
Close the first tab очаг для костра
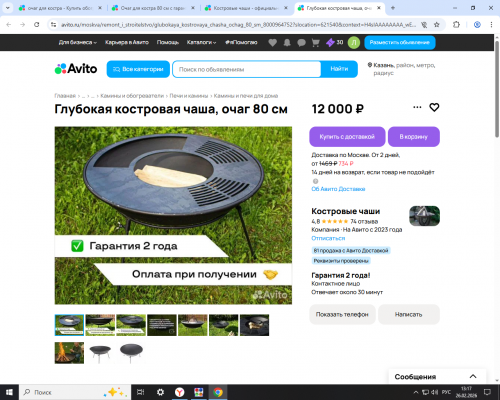pos(100,8)
